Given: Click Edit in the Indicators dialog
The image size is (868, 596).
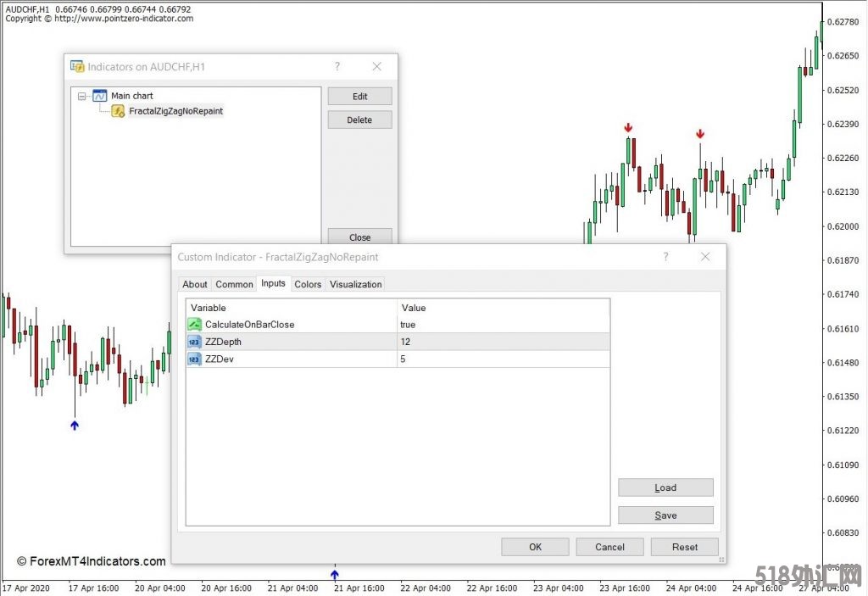Looking at the screenshot, I should tap(359, 97).
